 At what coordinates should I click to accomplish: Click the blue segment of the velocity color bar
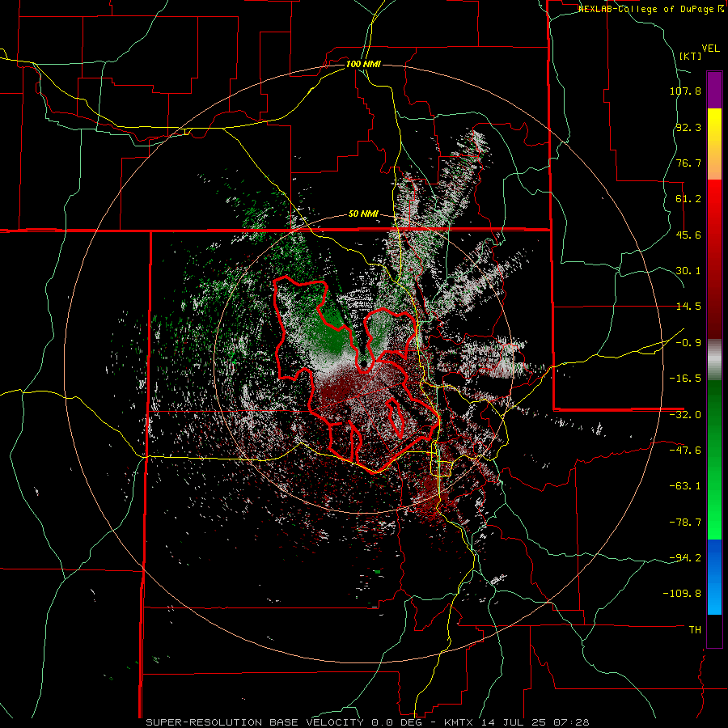(714, 577)
